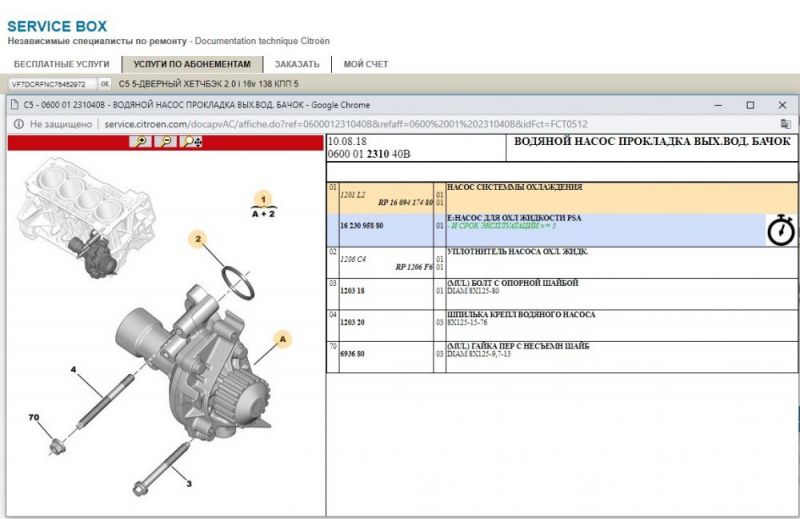Click the zoom-and-pan magnifier icon
This screenshot has height=519, width=800.
click(x=192, y=142)
